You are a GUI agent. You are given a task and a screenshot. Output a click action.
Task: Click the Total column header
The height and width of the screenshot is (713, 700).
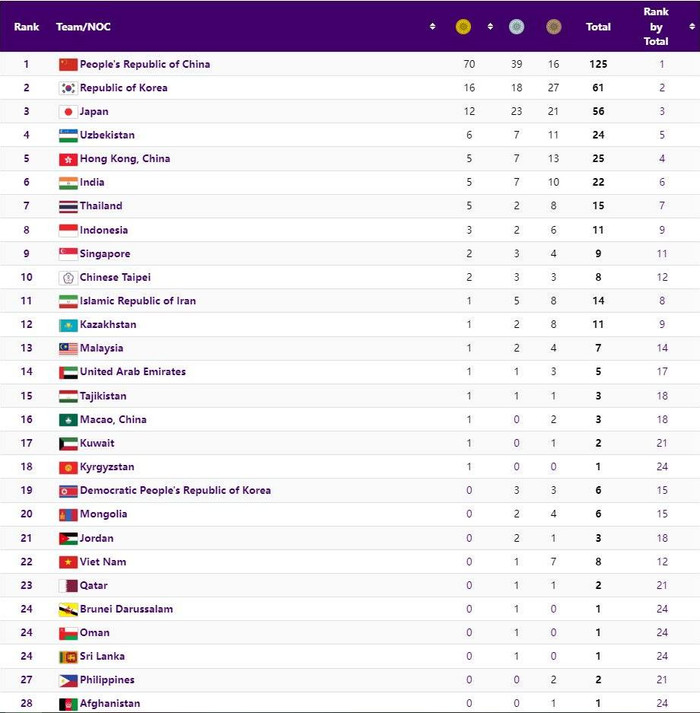coord(598,27)
